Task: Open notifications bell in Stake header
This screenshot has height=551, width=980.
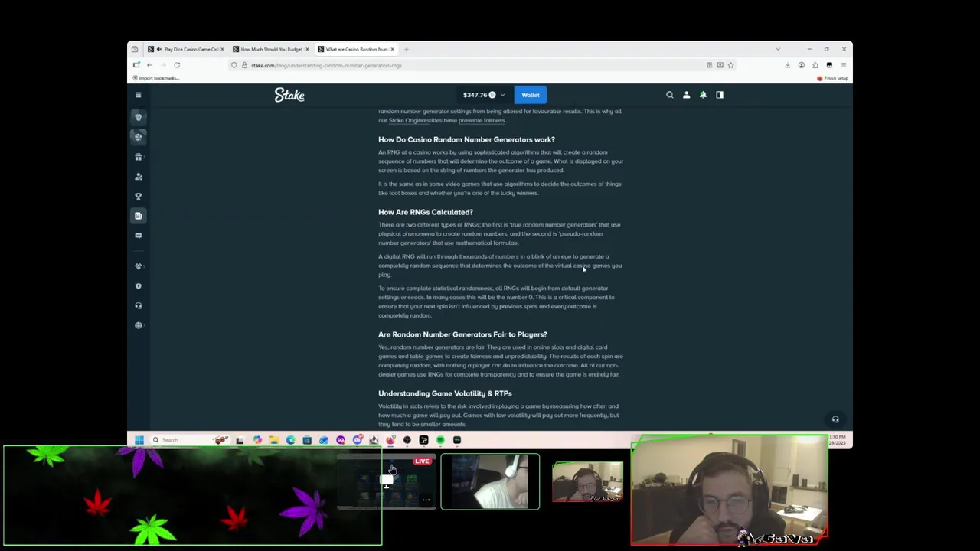Action: click(x=703, y=95)
